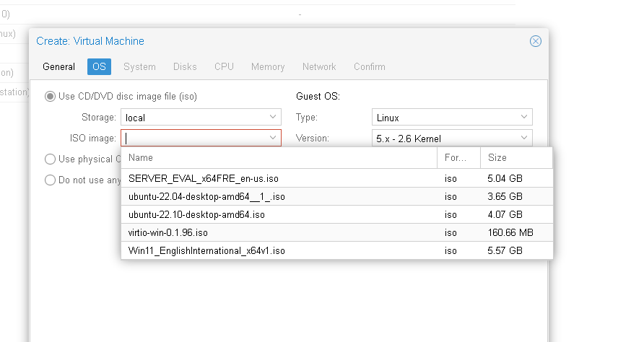Select Use CD/DVD disc image file radio
644x342 pixels.
point(50,97)
